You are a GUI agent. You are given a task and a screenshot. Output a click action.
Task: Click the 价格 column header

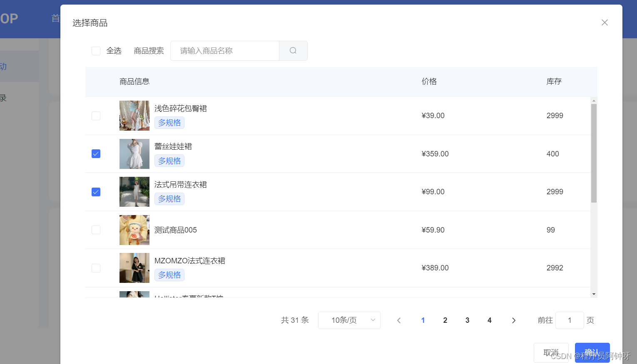click(x=429, y=82)
